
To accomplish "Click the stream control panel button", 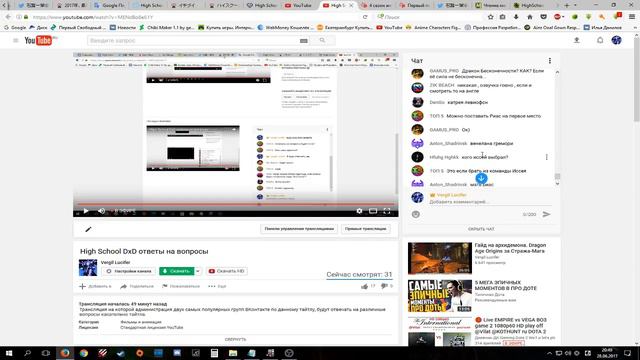I will tap(299, 229).
